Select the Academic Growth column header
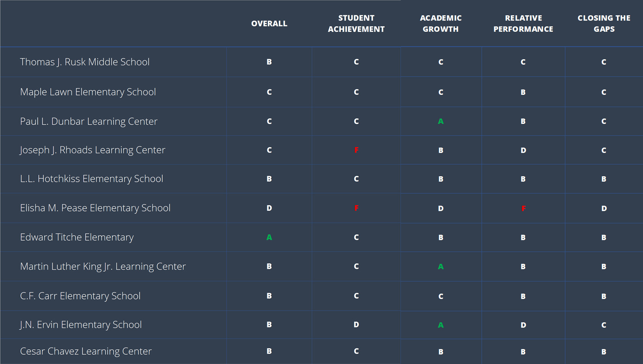This screenshot has width=643, height=364. pyautogui.click(x=441, y=24)
